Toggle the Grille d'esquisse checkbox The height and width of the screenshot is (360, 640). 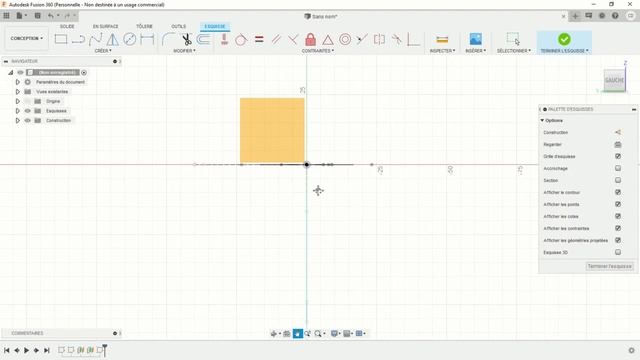click(x=618, y=156)
